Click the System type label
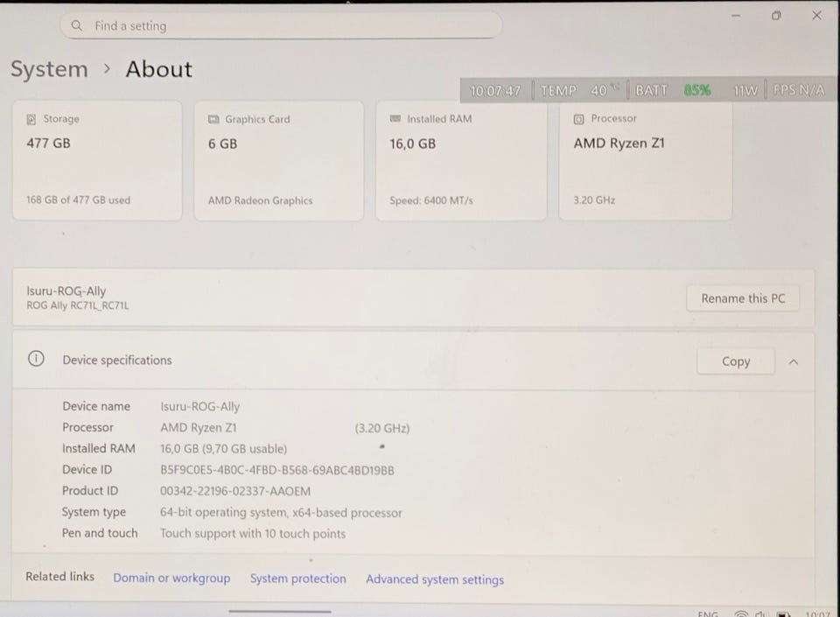This screenshot has width=840, height=617. [94, 512]
